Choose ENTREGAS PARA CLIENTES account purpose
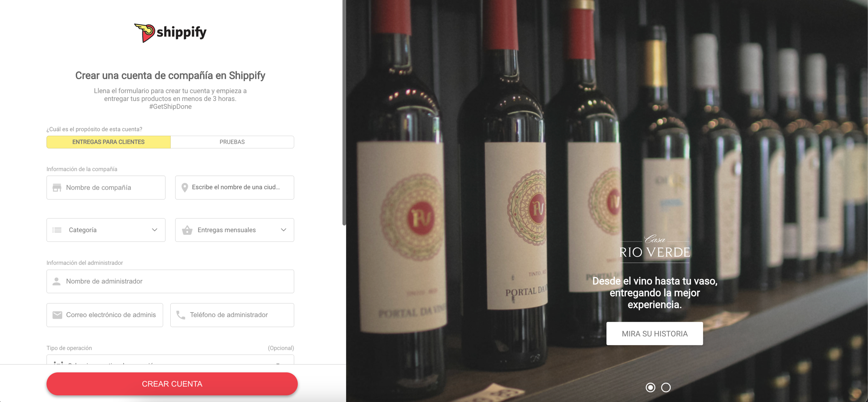 (x=108, y=142)
